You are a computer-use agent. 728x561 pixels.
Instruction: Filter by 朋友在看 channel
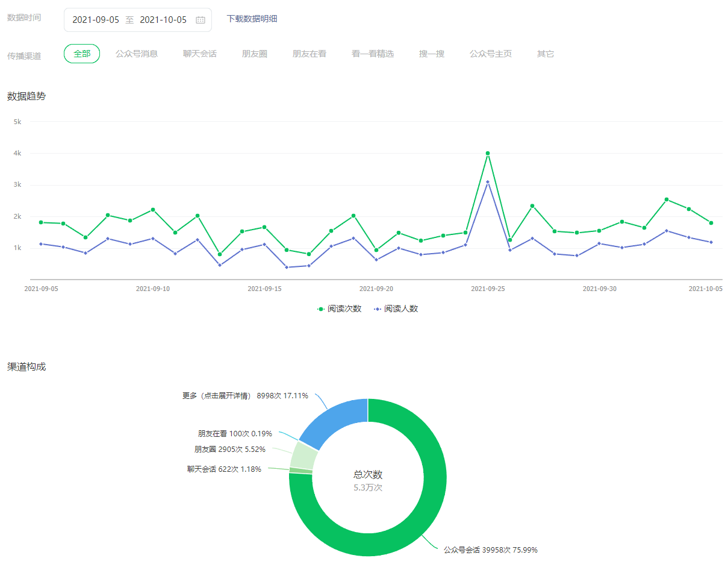coord(310,54)
